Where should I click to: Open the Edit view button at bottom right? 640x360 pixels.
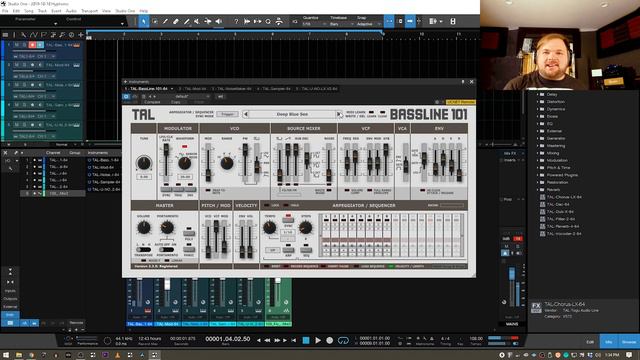(590, 342)
